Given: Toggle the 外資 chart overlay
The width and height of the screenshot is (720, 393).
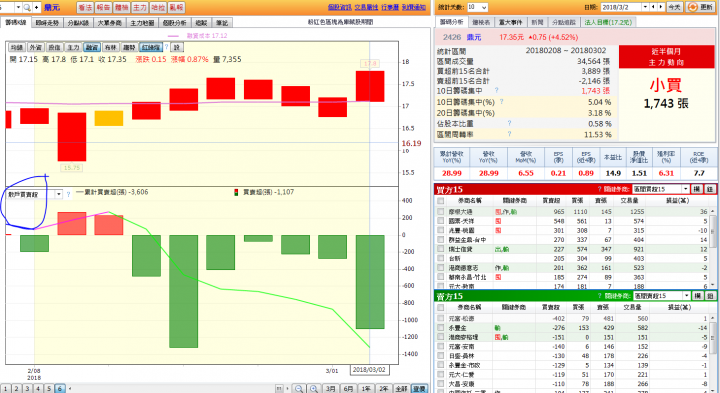Looking at the screenshot, I should click(x=35, y=47).
